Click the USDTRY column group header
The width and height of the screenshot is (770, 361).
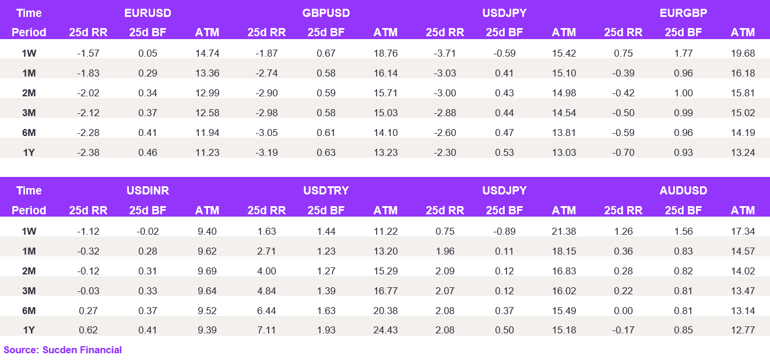[x=326, y=191]
